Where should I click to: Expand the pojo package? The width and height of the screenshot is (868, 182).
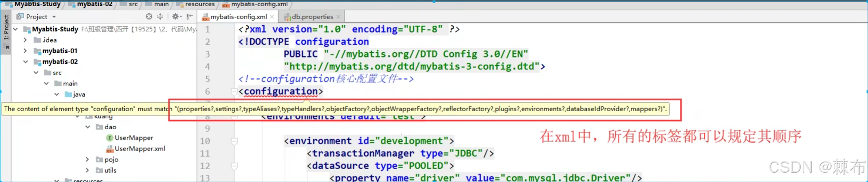(x=88, y=159)
